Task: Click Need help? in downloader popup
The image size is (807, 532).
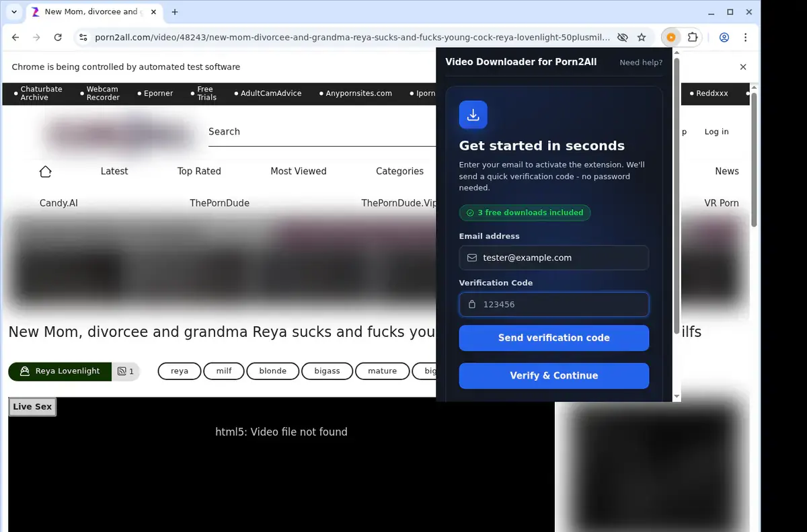Action: [641, 63]
